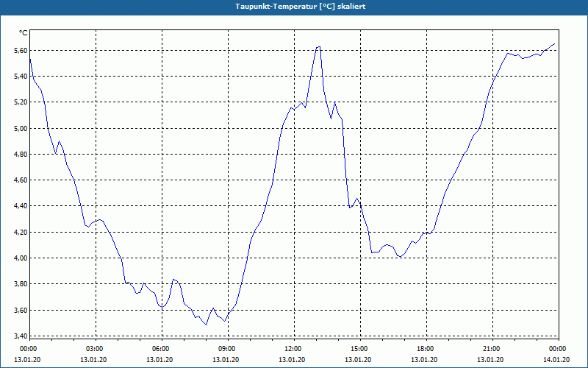Viewport: 588px width, 368px height.
Task: Select the 13.01.20 date beneath 15:00
Action: (x=358, y=360)
